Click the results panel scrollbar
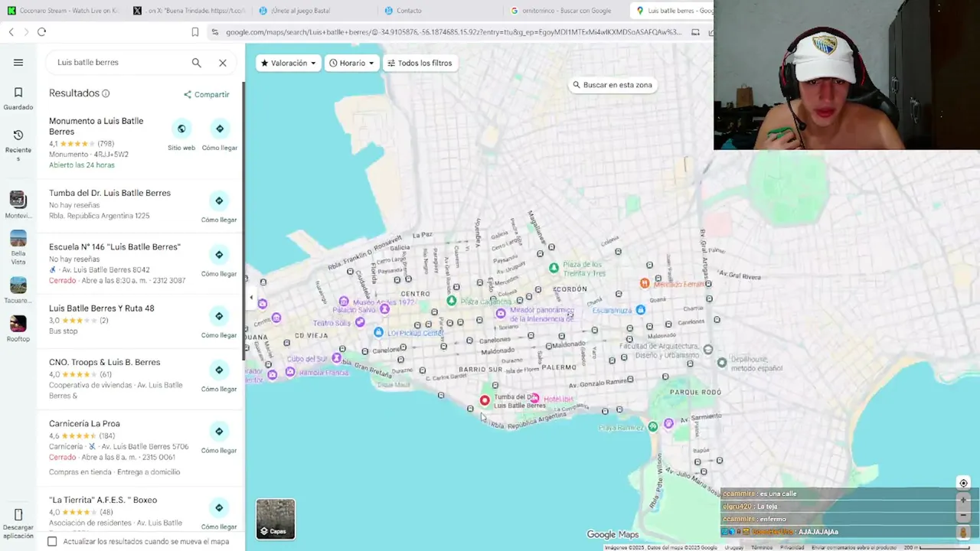 click(x=243, y=222)
